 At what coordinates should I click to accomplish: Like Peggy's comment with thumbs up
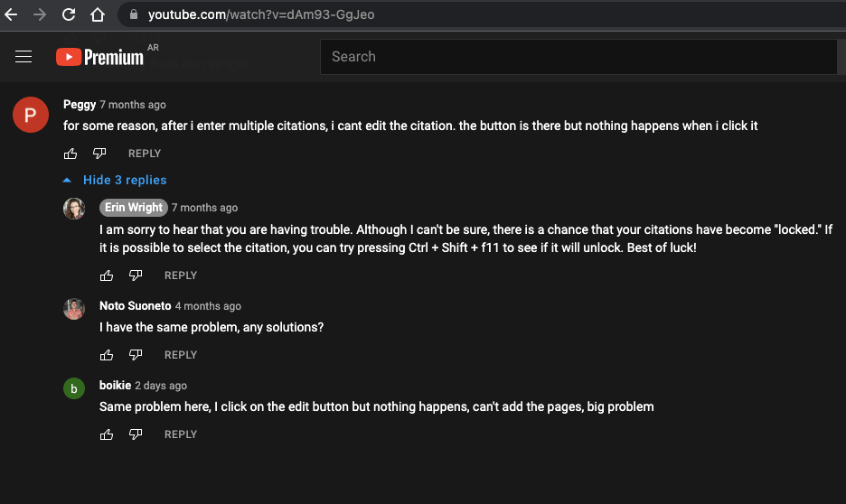(70, 154)
